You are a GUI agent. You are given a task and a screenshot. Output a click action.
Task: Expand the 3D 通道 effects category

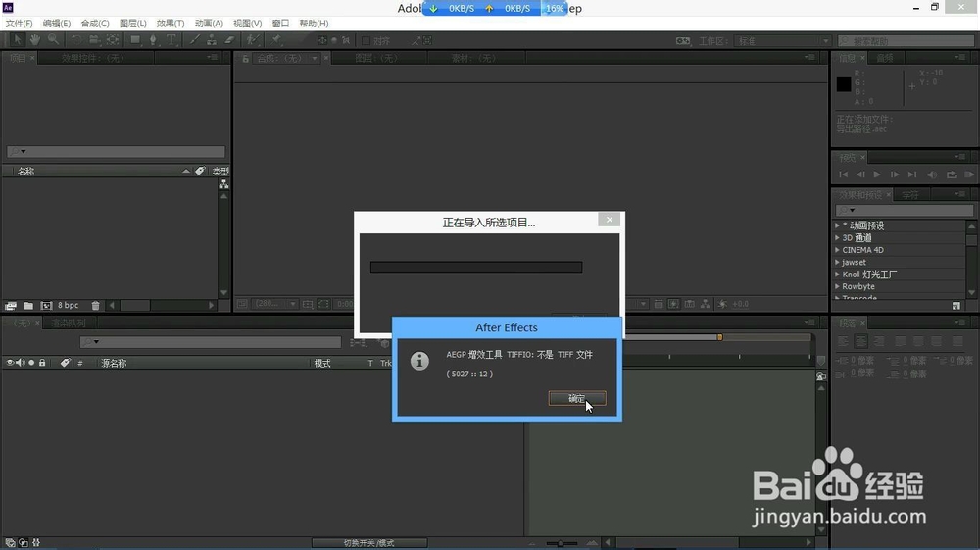point(838,237)
